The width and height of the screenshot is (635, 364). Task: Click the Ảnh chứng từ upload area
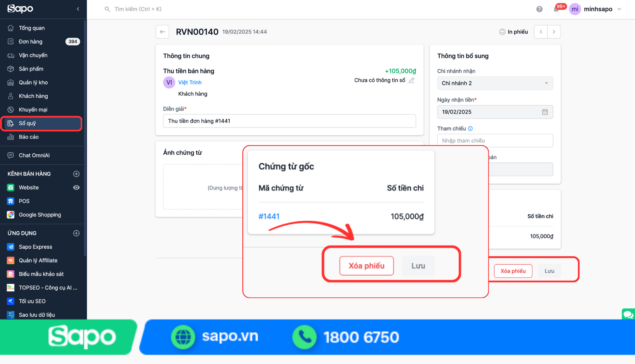203,187
